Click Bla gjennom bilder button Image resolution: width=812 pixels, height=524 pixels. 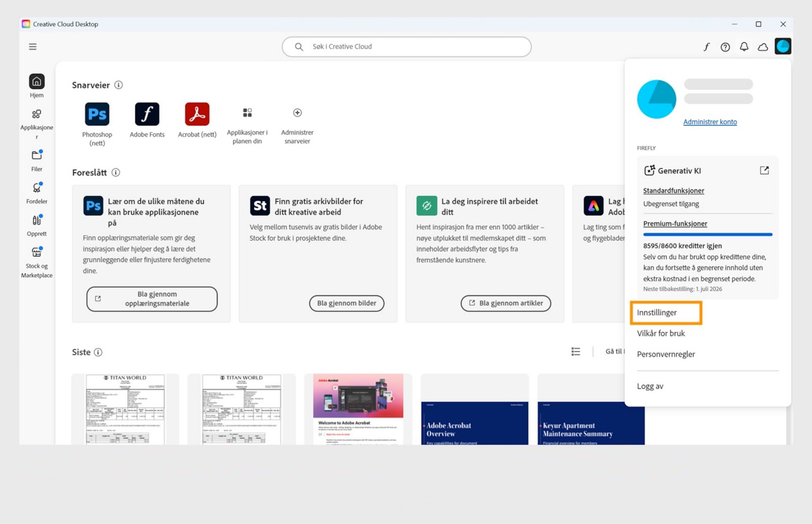click(346, 303)
